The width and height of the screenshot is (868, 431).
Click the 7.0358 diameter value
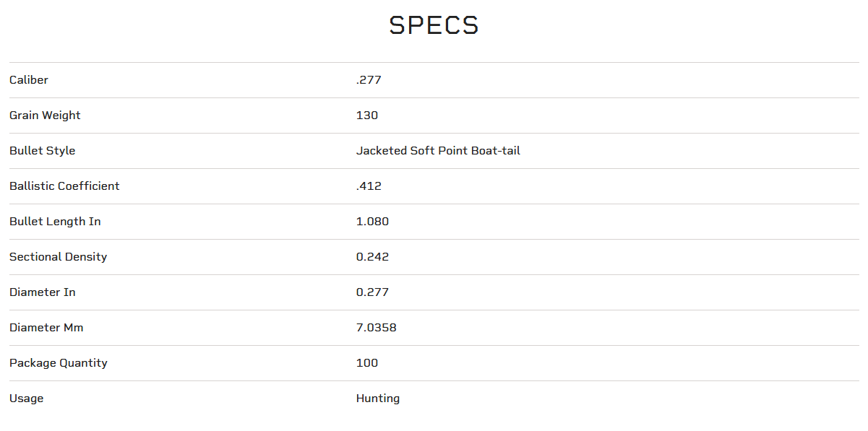(x=376, y=328)
